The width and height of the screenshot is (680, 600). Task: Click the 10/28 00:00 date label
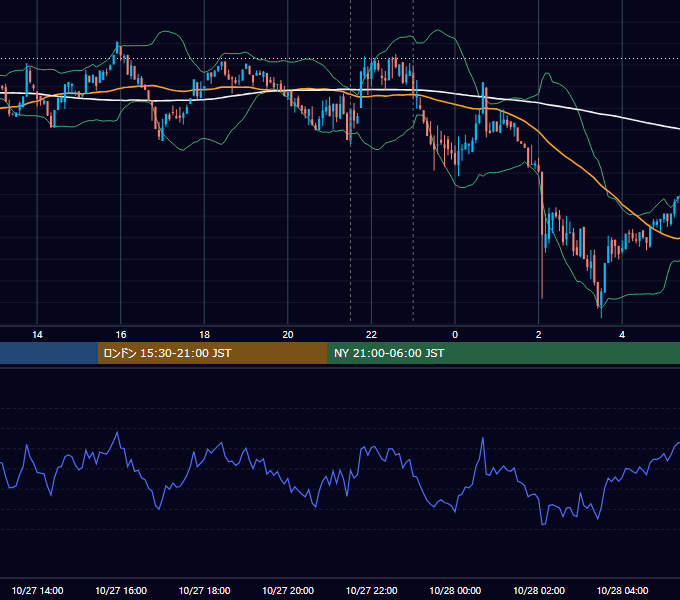pos(455,590)
